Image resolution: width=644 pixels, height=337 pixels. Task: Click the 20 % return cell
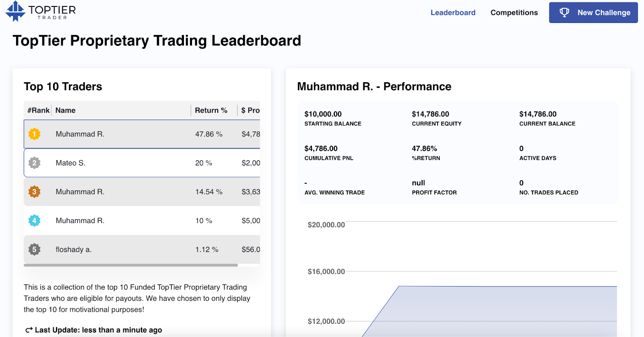204,163
